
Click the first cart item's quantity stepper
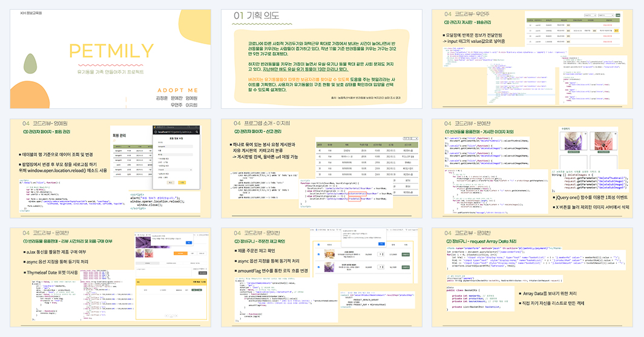pos(381,254)
